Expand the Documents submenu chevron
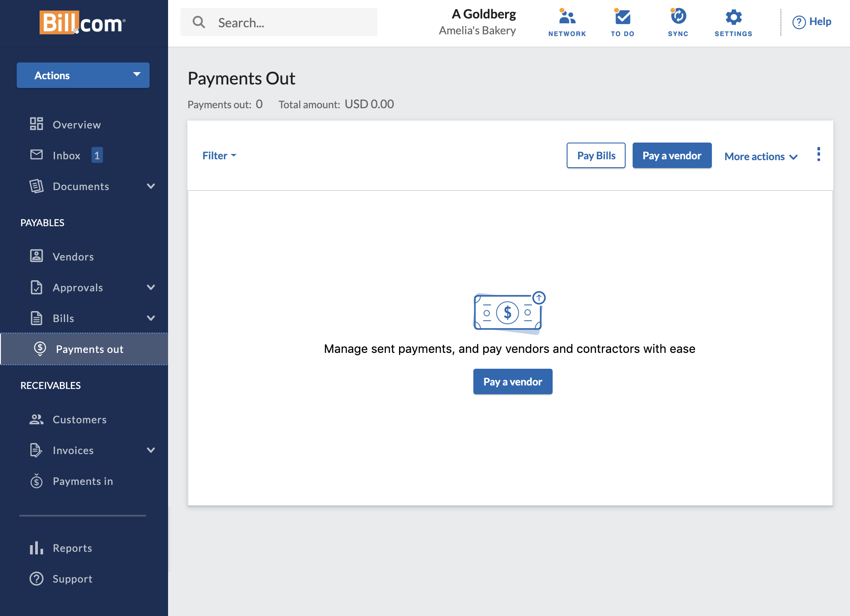The width and height of the screenshot is (850, 616). 151,186
